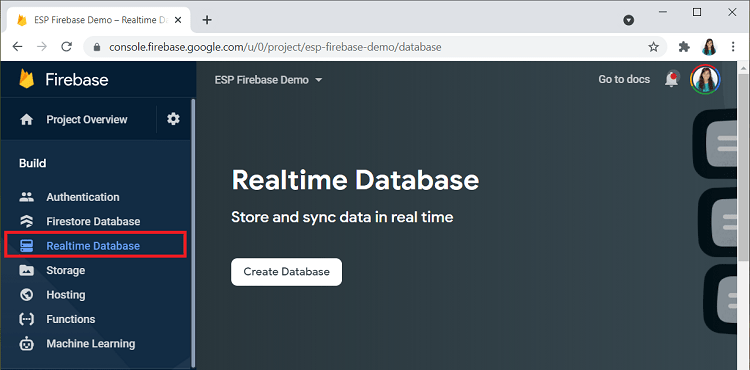Open Machine Learning in the sidebar
750x370 pixels.
91,344
